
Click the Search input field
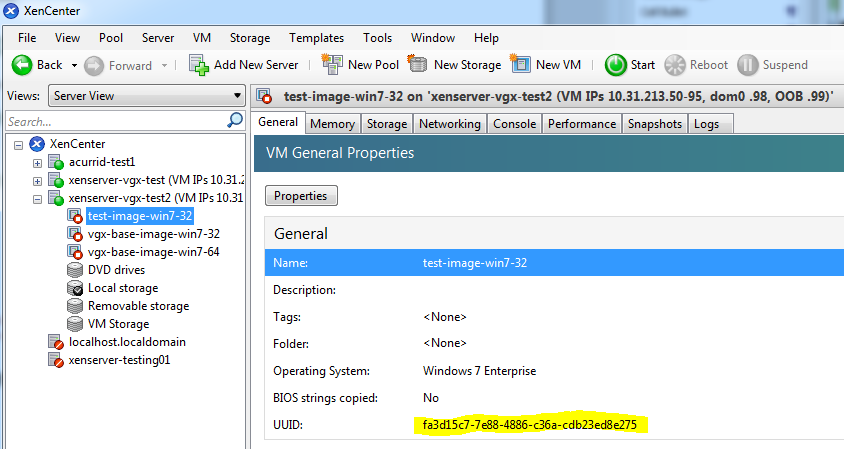(114, 121)
